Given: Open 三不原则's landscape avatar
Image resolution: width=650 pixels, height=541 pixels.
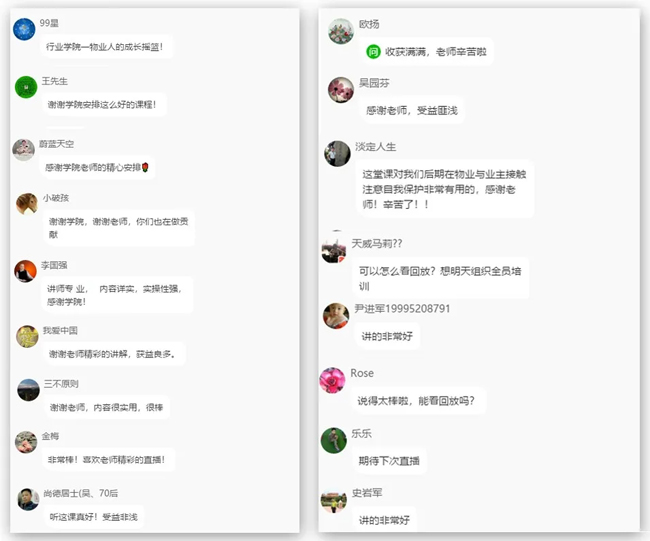Looking at the screenshot, I should 28,390.
